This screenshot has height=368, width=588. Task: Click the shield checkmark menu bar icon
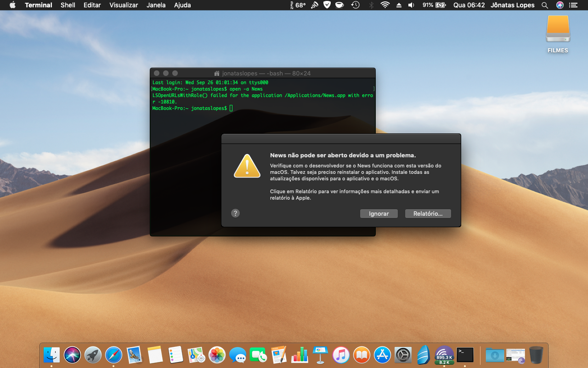click(x=327, y=5)
